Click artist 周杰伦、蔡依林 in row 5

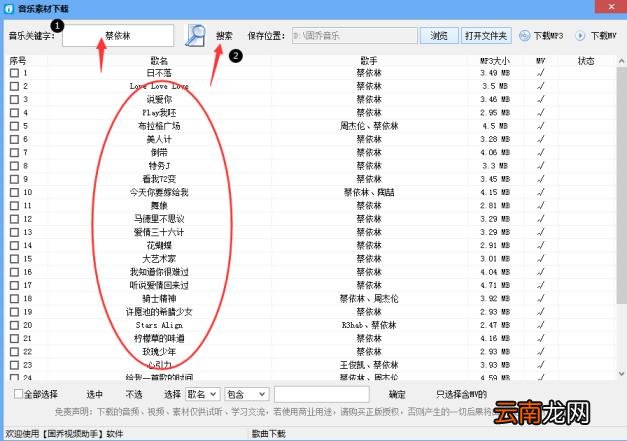pyautogui.click(x=369, y=126)
